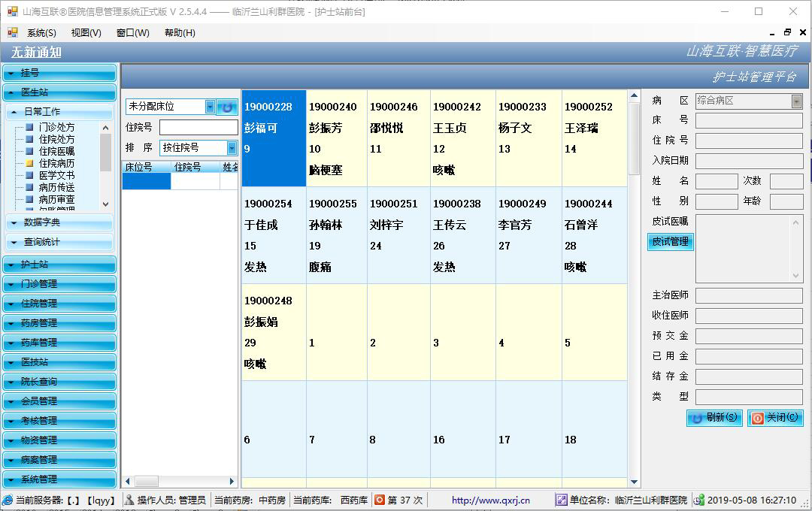This screenshot has height=511, width=812.
Task: Click the 关闭(C) button
Action: coord(775,418)
